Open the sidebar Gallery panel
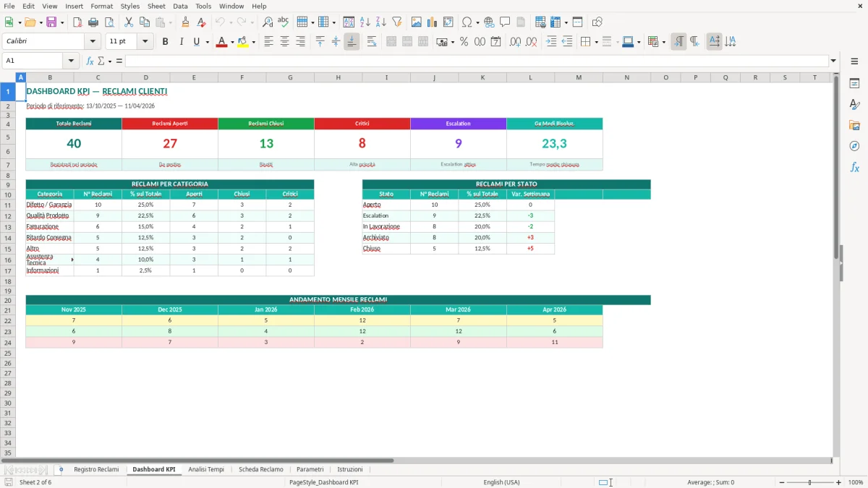The height and width of the screenshot is (488, 868). (854, 125)
